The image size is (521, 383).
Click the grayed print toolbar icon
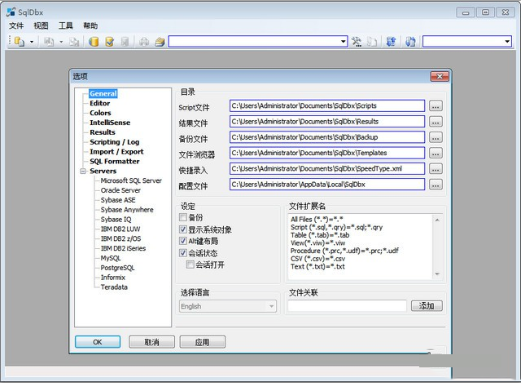[x=144, y=42]
